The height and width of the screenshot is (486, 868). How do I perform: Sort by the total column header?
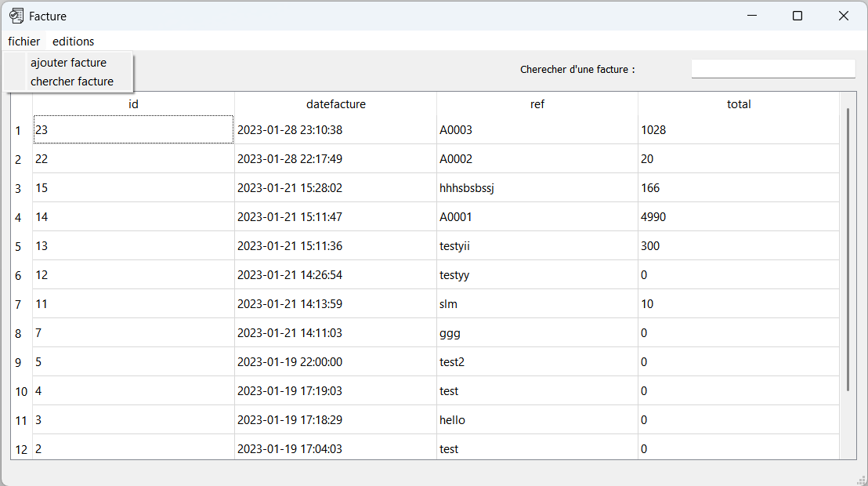click(x=739, y=104)
